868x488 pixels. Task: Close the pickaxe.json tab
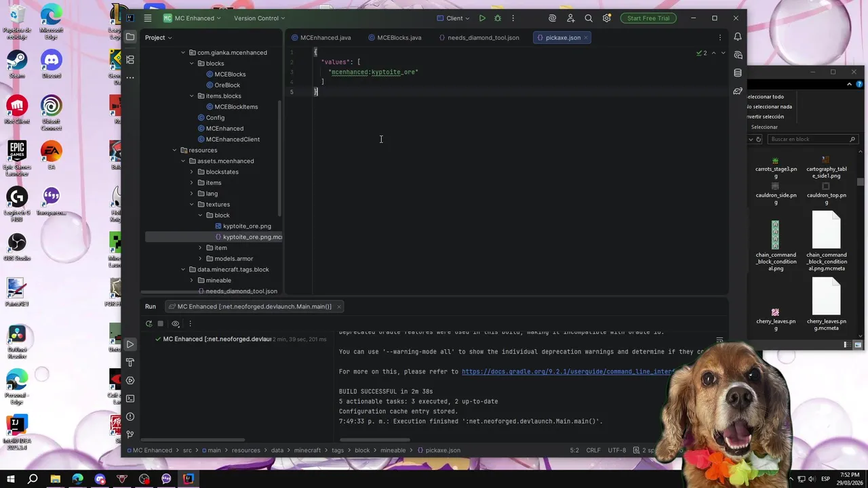click(586, 37)
